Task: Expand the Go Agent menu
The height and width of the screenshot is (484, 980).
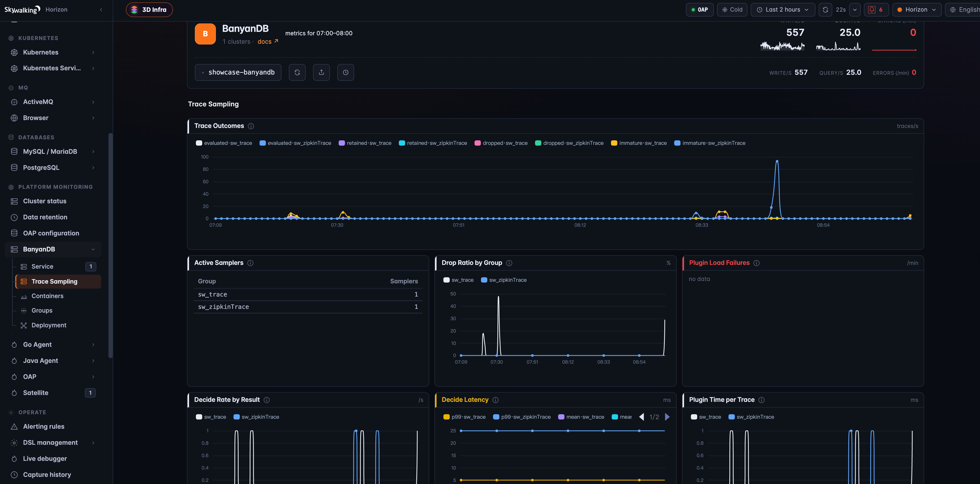Action: click(x=53, y=345)
